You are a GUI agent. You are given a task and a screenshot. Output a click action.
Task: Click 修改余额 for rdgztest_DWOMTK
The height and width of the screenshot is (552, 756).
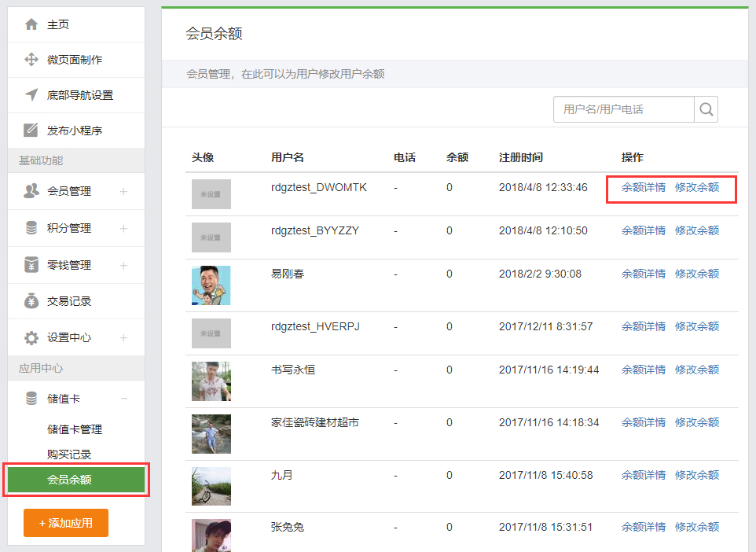coord(697,187)
